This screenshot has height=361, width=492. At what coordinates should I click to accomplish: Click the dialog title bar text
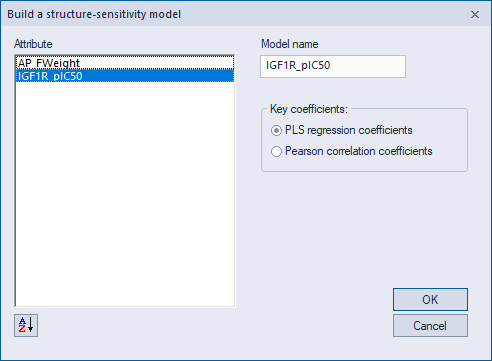[x=94, y=14]
